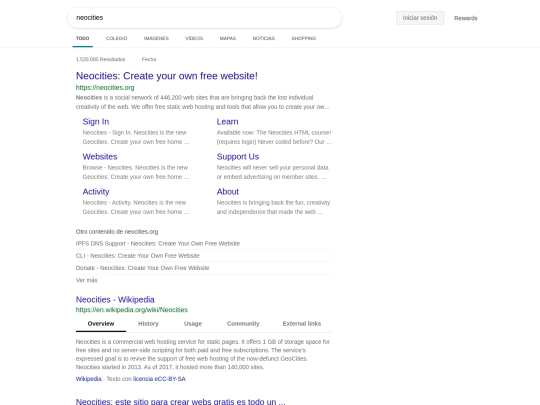
Task: Open the IPFS DNS Support link
Action: pyautogui.click(x=158, y=243)
